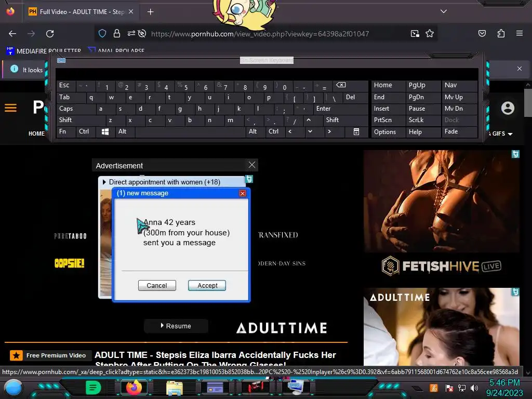This screenshot has width=532, height=399.
Task: Open Firefox from the taskbar
Action: coord(134,388)
